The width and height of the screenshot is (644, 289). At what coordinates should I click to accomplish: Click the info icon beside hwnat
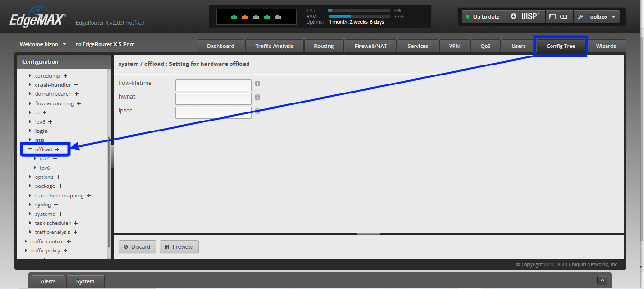click(257, 97)
